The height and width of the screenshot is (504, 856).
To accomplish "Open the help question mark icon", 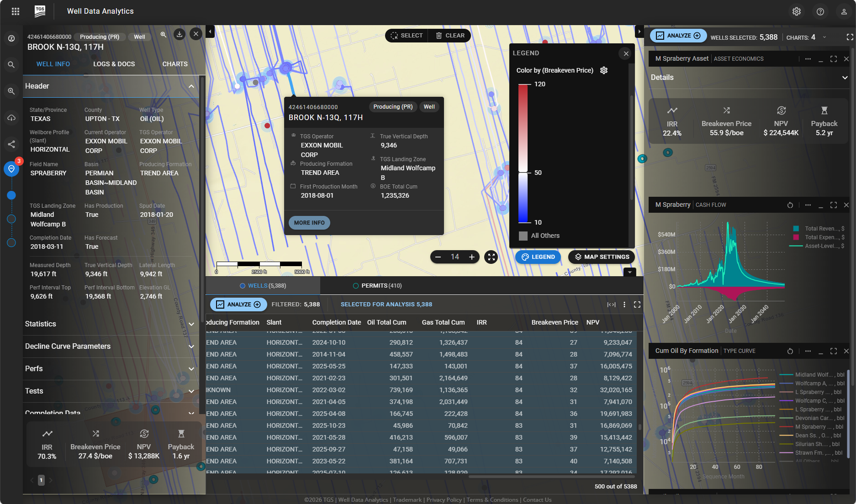I will pyautogui.click(x=820, y=11).
